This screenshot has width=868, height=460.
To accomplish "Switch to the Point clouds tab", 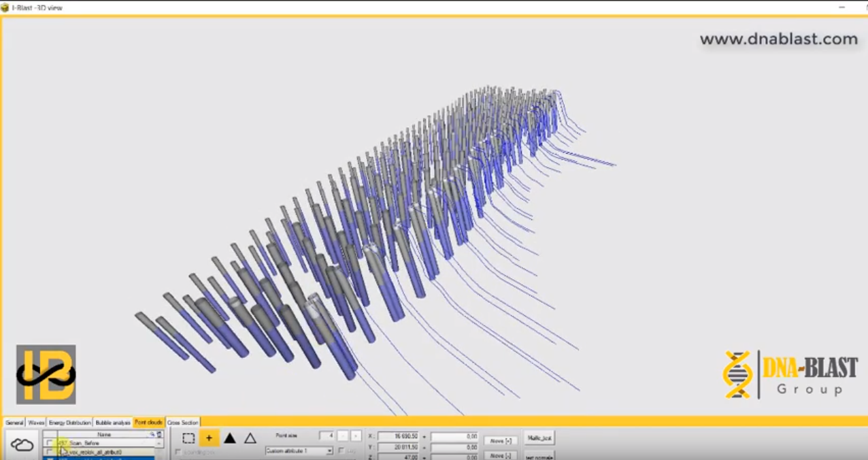I will point(148,423).
